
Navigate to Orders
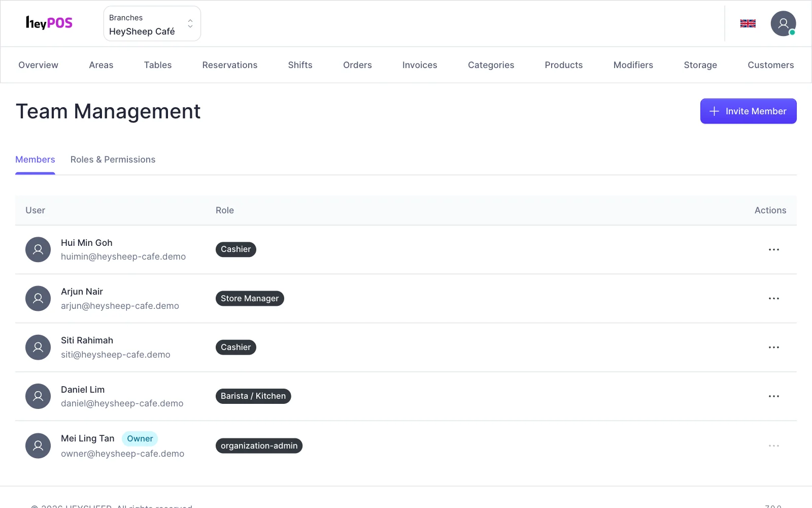[357, 65]
